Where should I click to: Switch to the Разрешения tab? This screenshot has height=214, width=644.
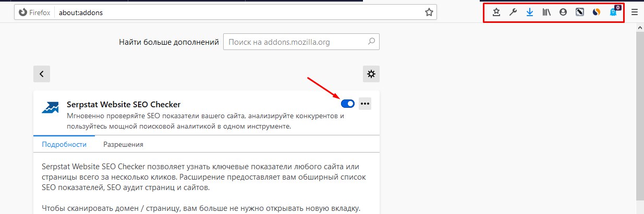coord(123,144)
